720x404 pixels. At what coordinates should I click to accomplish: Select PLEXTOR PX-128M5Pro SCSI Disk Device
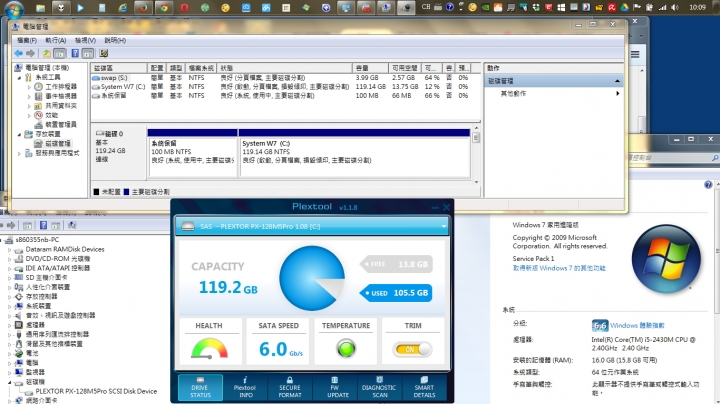tap(96, 392)
